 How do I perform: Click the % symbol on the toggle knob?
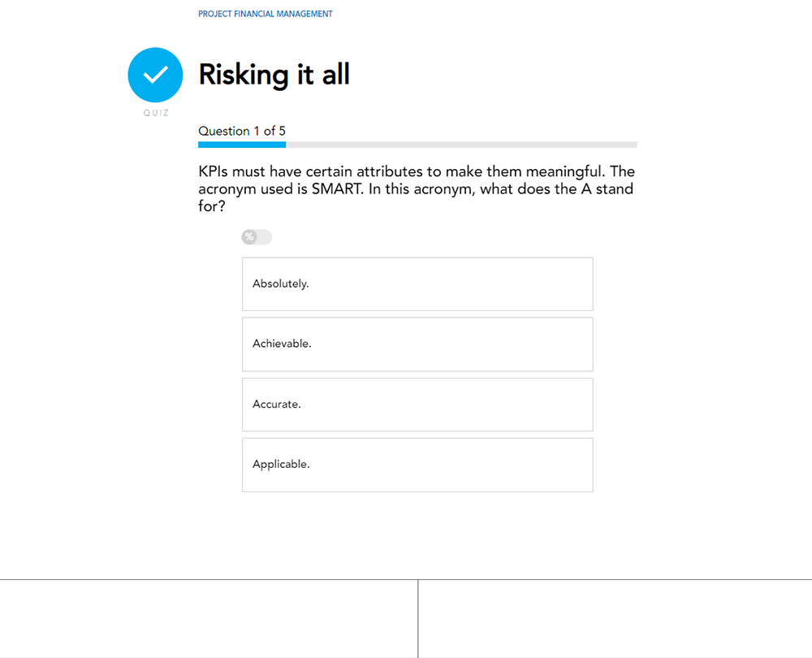[249, 237]
